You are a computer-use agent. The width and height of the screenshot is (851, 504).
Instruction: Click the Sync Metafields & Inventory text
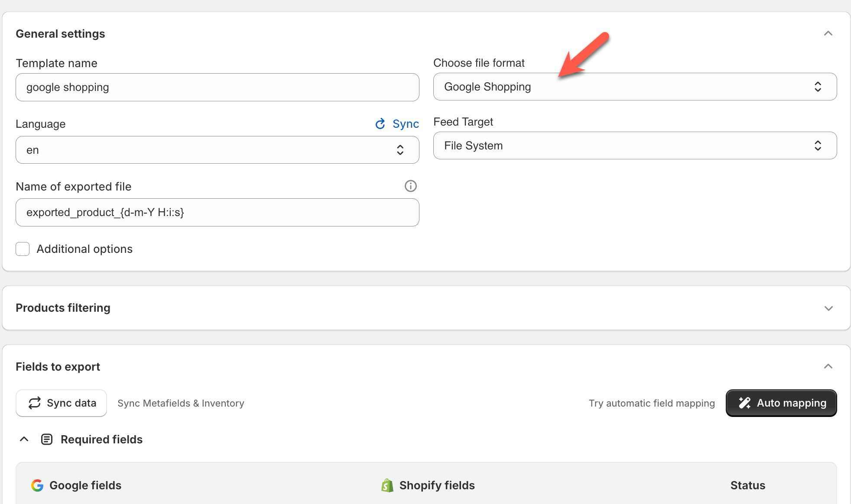click(x=181, y=403)
